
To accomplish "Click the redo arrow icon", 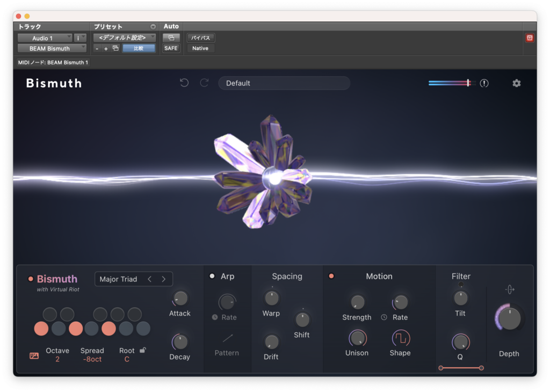I will pyautogui.click(x=204, y=83).
